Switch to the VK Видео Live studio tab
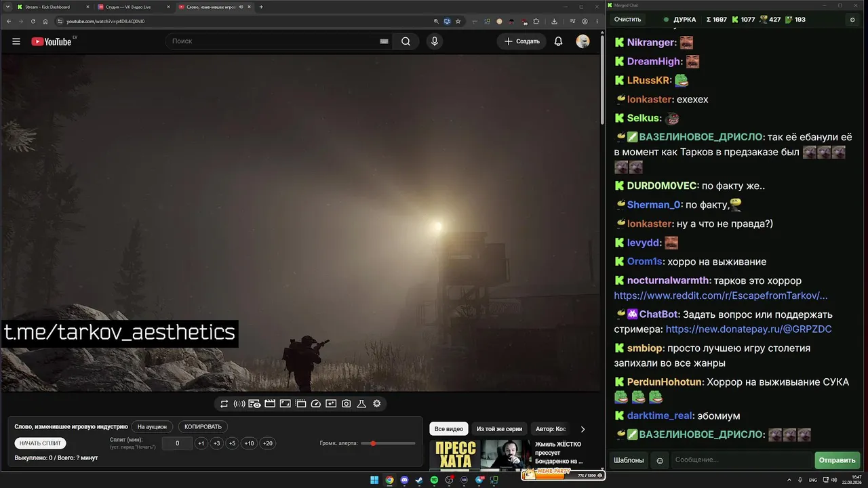 134,7
